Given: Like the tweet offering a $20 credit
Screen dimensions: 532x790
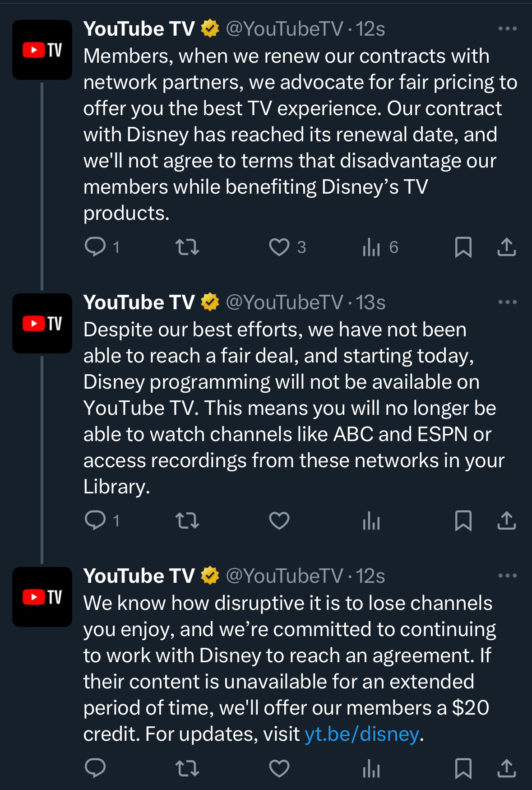Looking at the screenshot, I should pyautogui.click(x=279, y=768).
